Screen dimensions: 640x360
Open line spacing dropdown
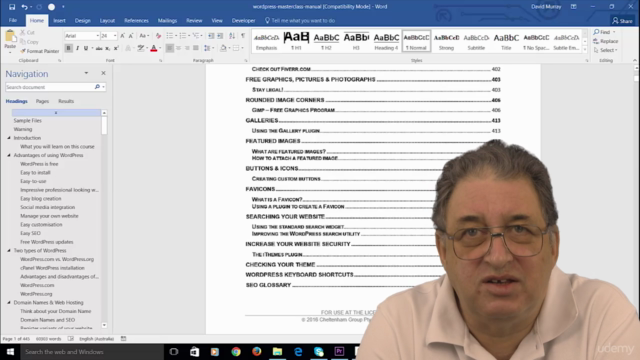point(209,48)
